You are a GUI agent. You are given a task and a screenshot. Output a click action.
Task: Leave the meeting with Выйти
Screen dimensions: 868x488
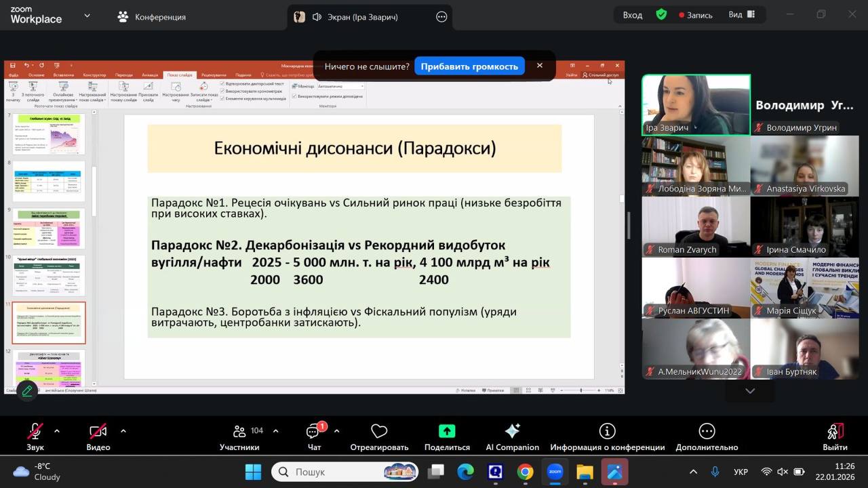pyautogui.click(x=835, y=432)
